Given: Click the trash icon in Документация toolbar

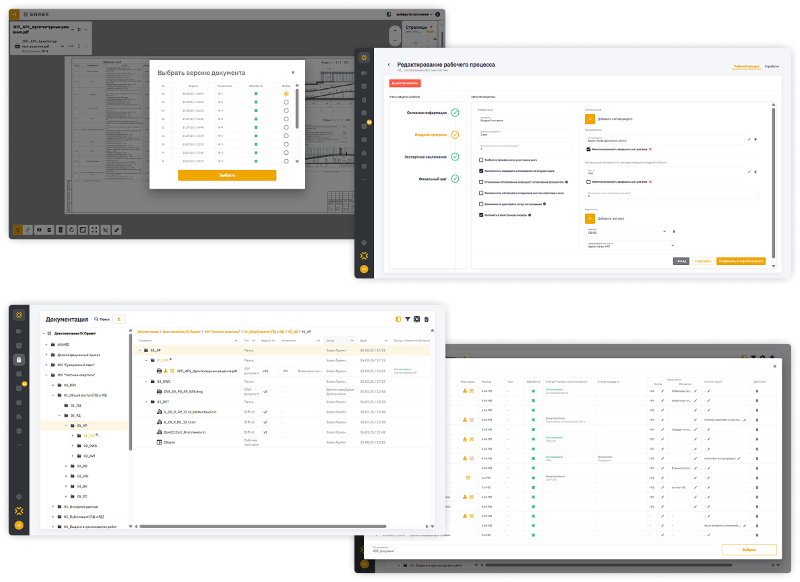Looking at the screenshot, I should tap(427, 319).
